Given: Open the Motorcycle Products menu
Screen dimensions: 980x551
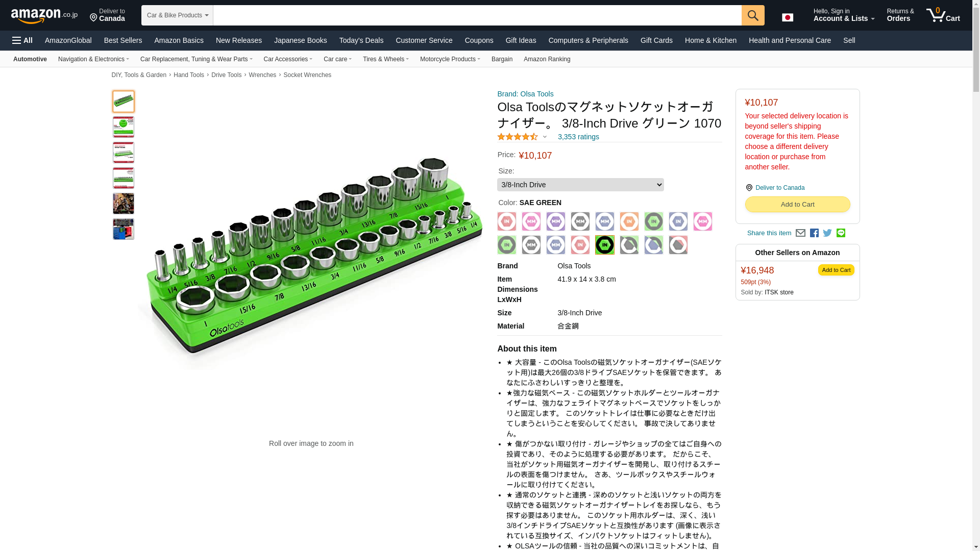Looking at the screenshot, I should tap(450, 59).
